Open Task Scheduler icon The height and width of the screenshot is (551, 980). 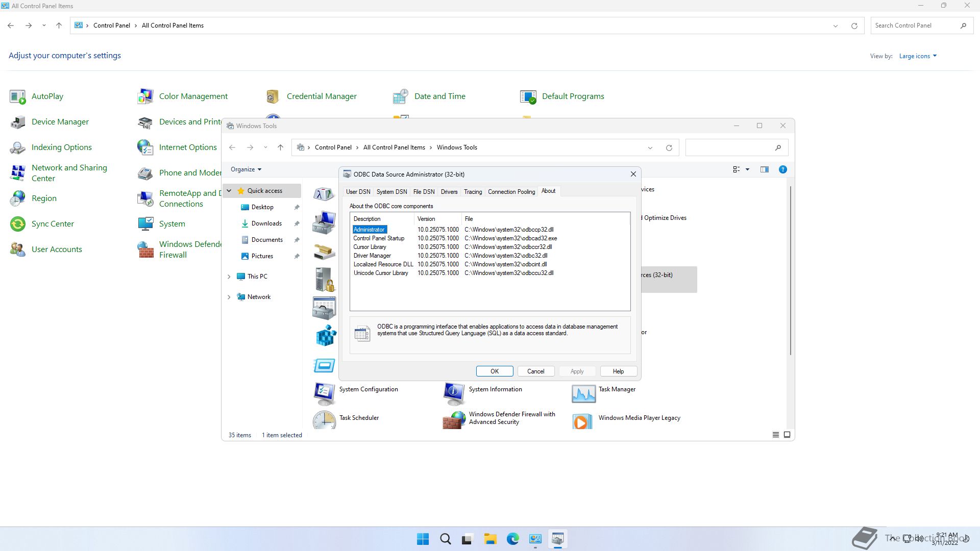324,420
